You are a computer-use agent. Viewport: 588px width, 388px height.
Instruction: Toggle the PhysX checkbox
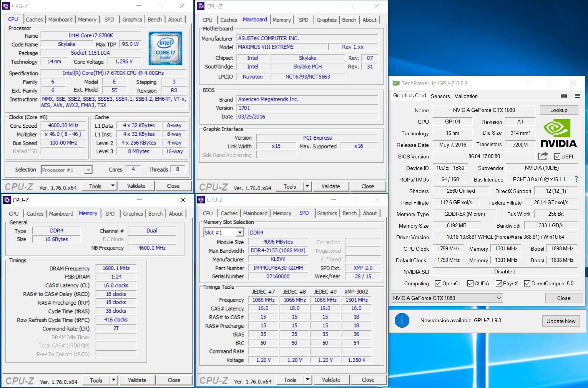point(499,283)
